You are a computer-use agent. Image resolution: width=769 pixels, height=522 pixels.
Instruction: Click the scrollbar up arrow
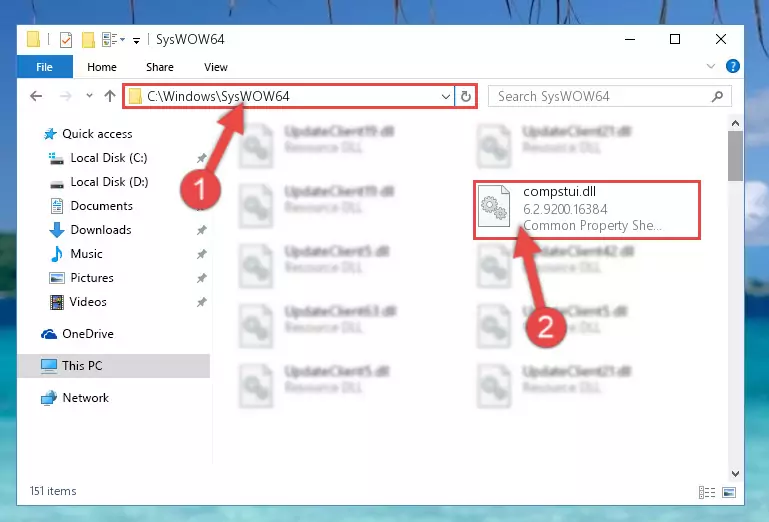[735, 123]
